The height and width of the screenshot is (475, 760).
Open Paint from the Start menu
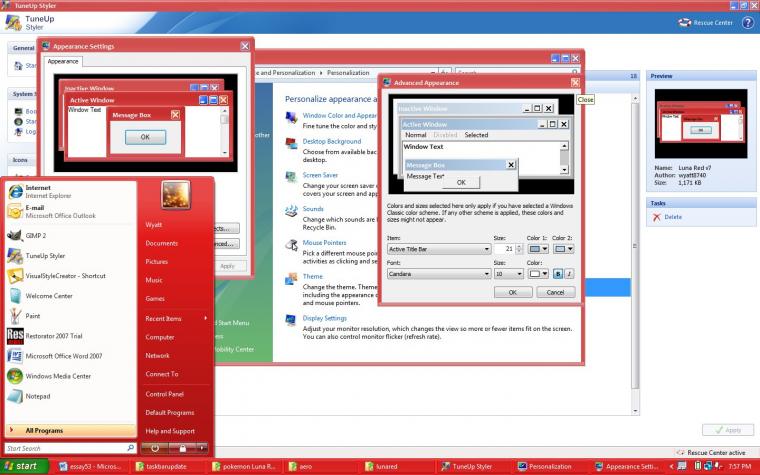[x=40, y=313]
